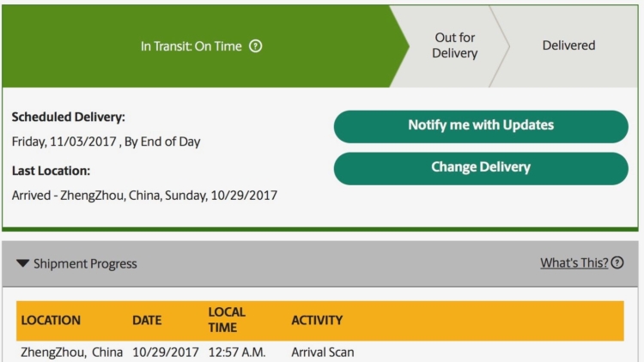
Task: Click the question mark icon after What's This?
Action: (617, 263)
